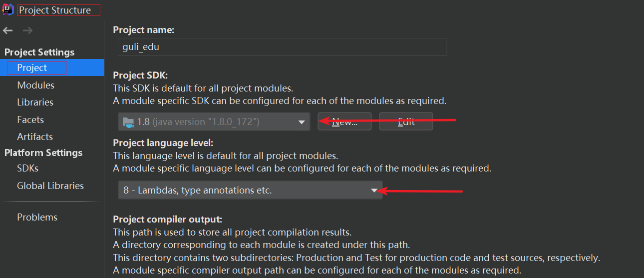Open the Facets section
This screenshot has height=278, width=644.
pos(30,119)
